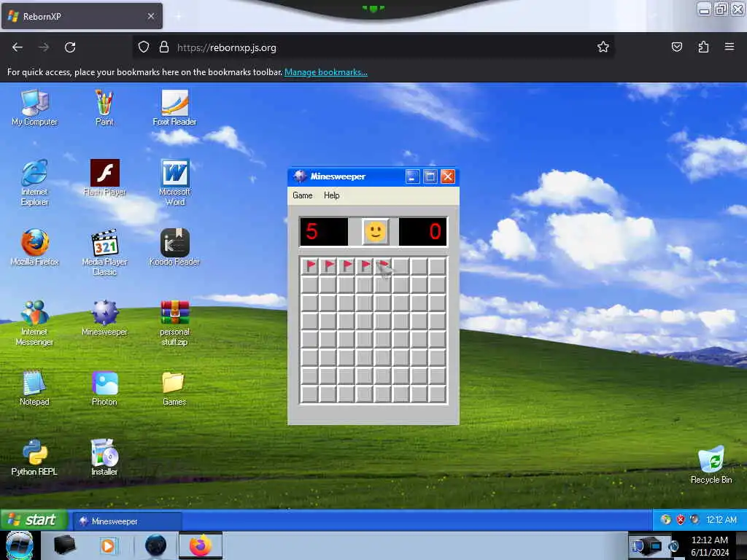Go back in browser history
The height and width of the screenshot is (560, 747).
tap(18, 47)
